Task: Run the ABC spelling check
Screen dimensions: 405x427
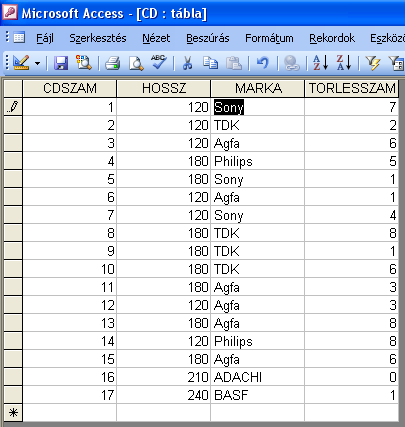Action: point(159,62)
